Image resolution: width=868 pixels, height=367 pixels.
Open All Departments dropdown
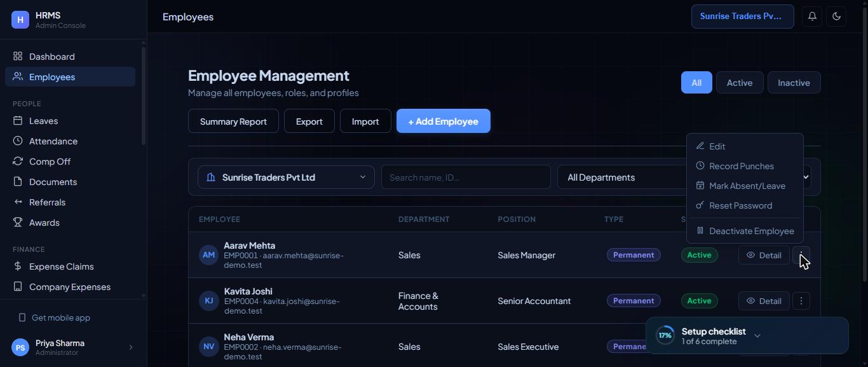point(621,177)
